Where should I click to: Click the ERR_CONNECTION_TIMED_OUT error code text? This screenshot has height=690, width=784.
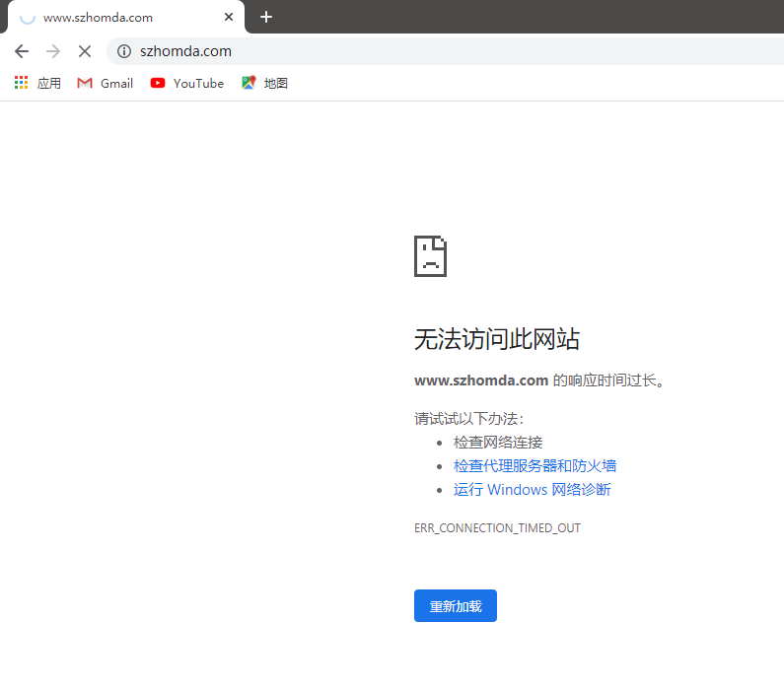497,528
